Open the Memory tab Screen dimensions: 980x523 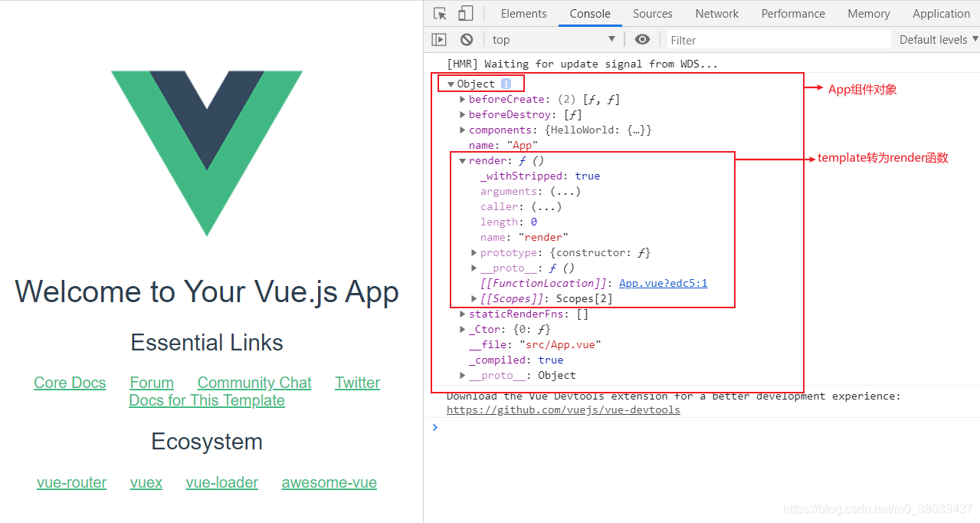868,13
